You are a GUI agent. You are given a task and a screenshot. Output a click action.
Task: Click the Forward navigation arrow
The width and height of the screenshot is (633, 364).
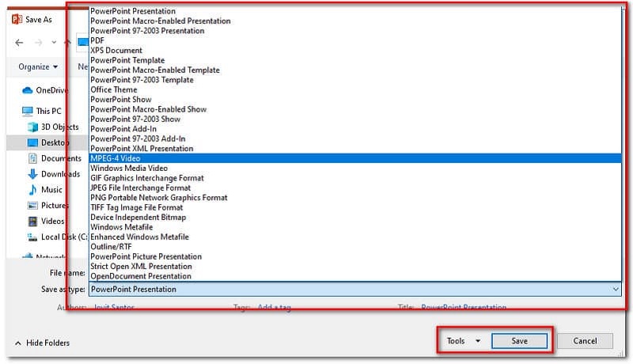click(38, 43)
